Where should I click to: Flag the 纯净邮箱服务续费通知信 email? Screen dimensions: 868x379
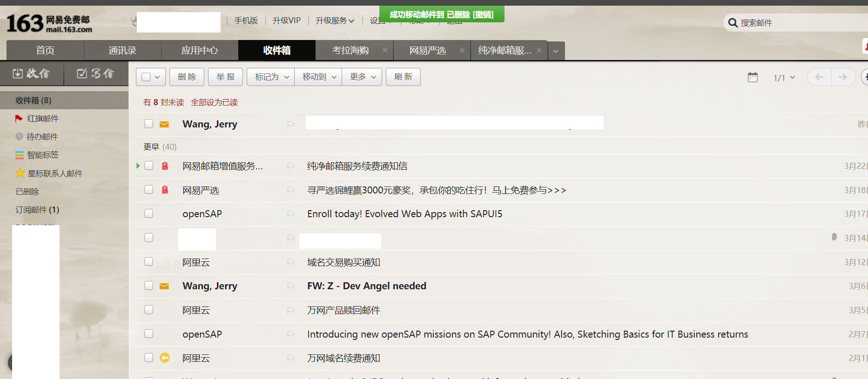pos(291,166)
